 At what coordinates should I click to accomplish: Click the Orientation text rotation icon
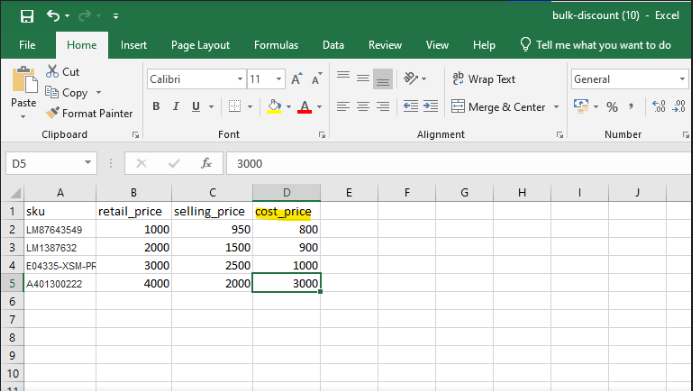(x=411, y=78)
